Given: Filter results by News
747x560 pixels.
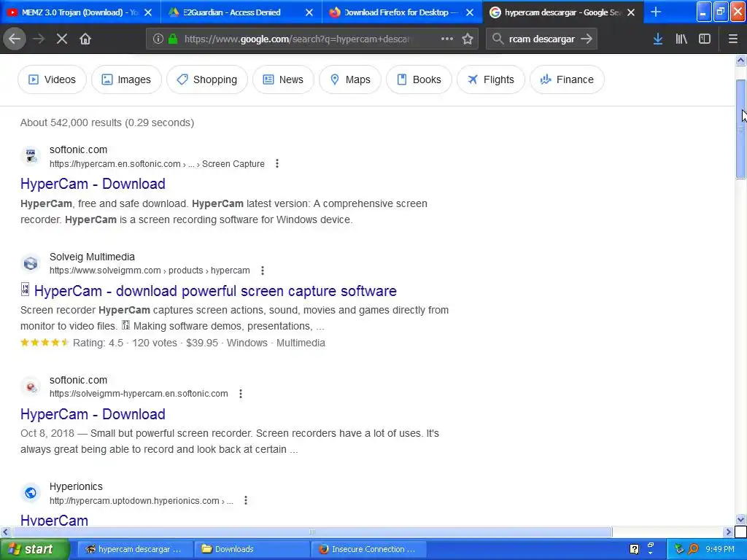Looking at the screenshot, I should coord(283,79).
